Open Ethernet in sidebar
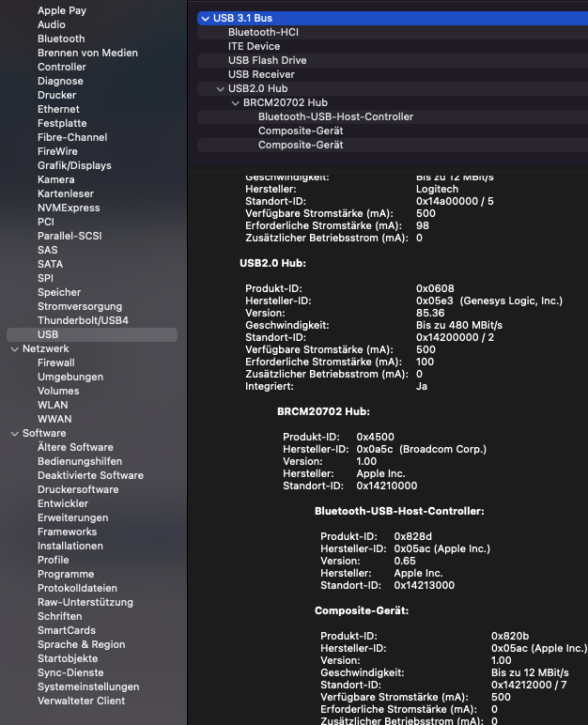This screenshot has width=588, height=725. coord(58,109)
